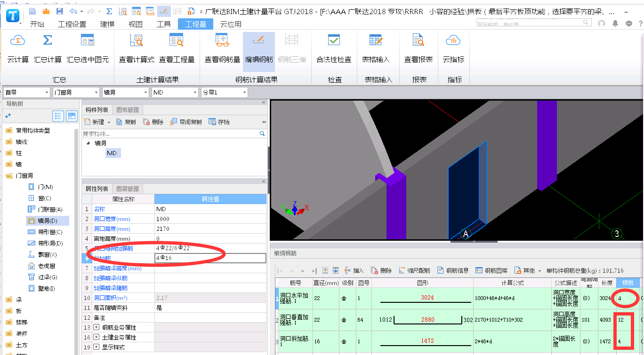Screen dimensions: 644x355
Task: Select 过梁(G) in navigation tree
Action: (x=43, y=277)
